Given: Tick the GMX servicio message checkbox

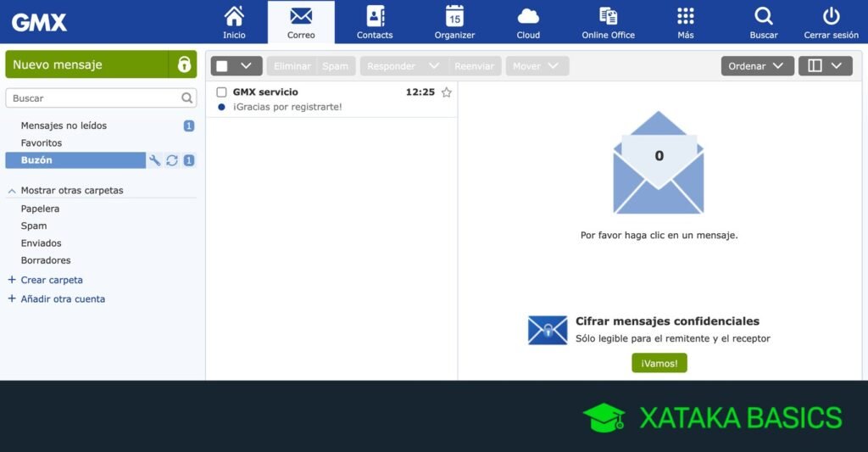Looking at the screenshot, I should [x=222, y=92].
